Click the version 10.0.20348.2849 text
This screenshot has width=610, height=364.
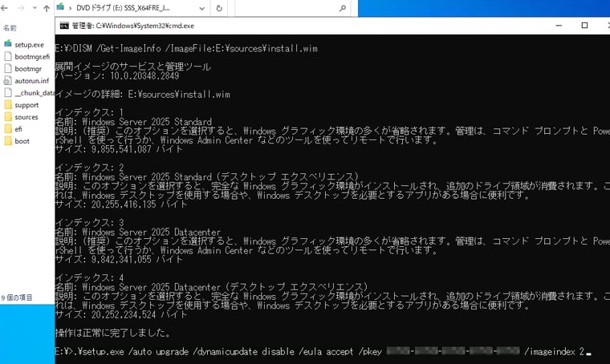click(144, 75)
